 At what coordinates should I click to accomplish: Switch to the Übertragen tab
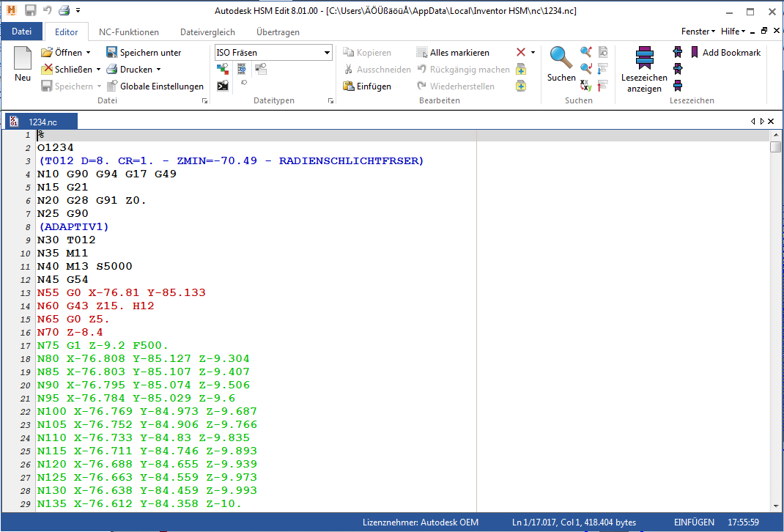(278, 32)
